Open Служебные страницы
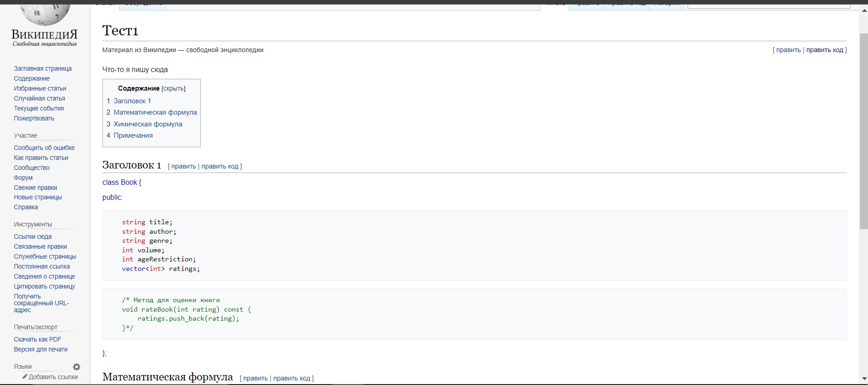868x385 pixels. coord(45,256)
